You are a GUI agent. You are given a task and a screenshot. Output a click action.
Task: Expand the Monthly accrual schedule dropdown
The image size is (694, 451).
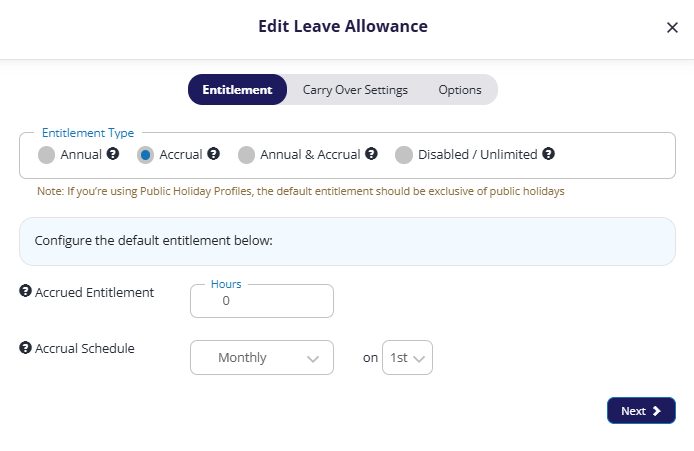[262, 358]
